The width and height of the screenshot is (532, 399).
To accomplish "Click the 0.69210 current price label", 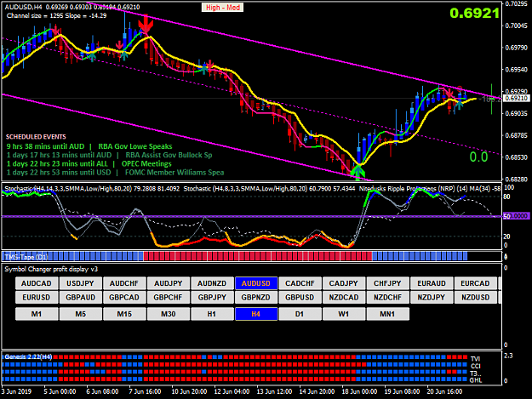I will [x=516, y=99].
